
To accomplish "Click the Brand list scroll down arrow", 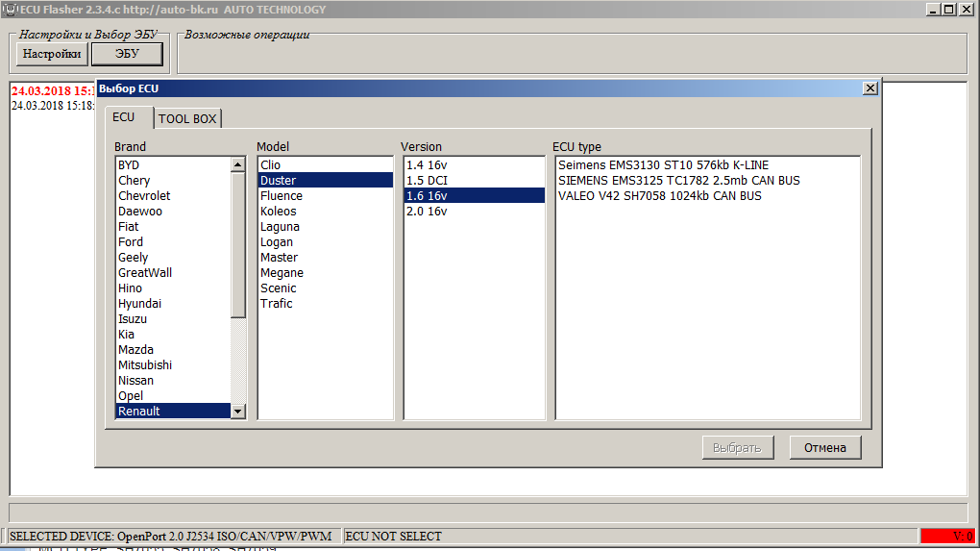I will tap(238, 412).
